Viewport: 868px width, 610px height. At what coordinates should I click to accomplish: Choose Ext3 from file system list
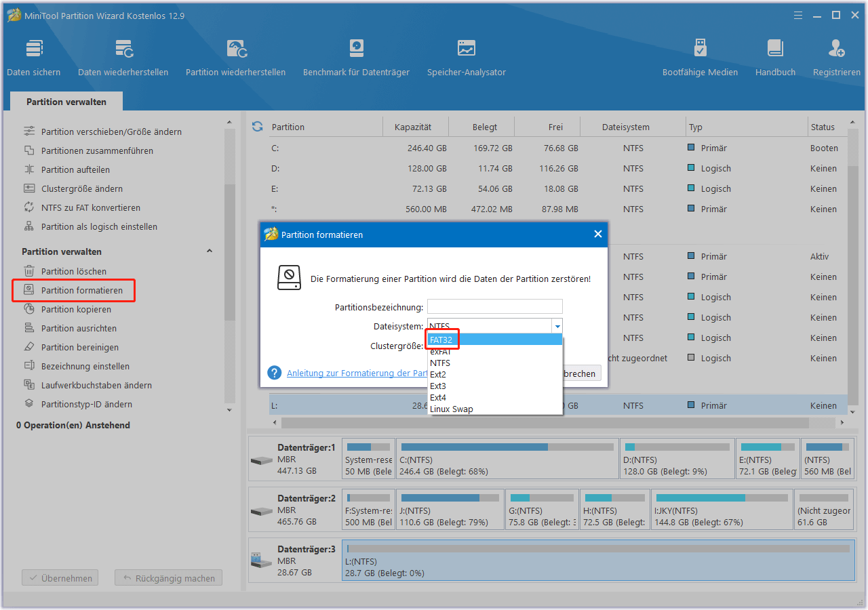coord(495,386)
